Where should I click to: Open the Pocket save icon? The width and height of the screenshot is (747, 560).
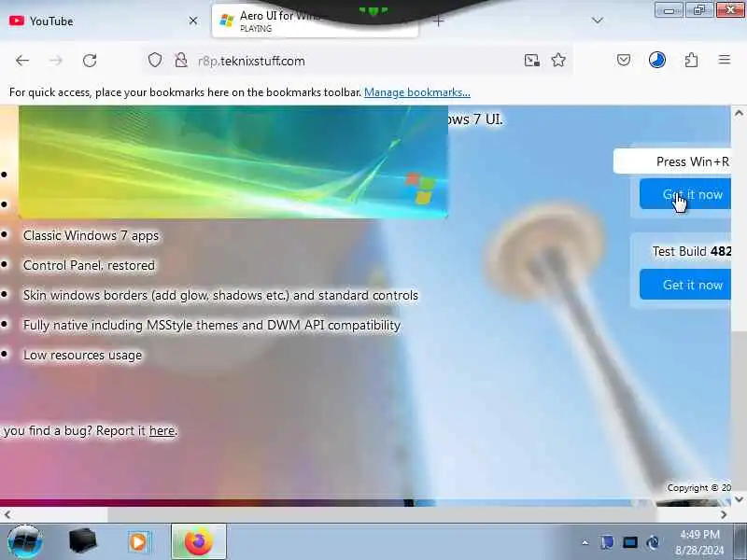click(624, 60)
